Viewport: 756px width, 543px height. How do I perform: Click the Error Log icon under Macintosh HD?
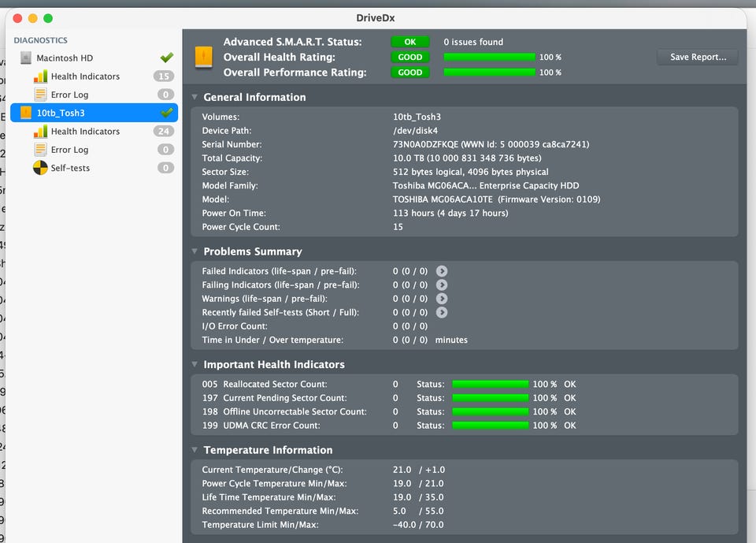[40, 95]
